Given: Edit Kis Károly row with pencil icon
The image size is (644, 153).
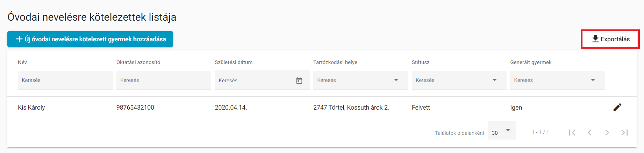Looking at the screenshot, I should pos(617,107).
